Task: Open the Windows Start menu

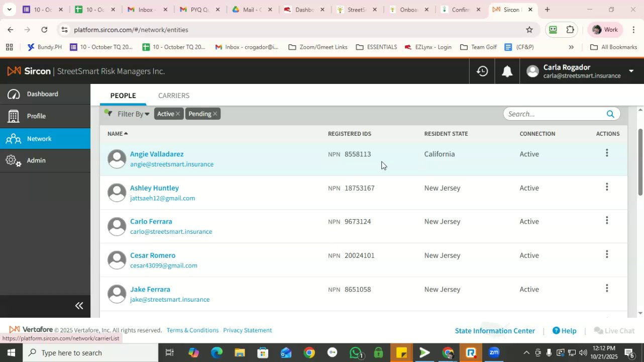Action: [11, 352]
